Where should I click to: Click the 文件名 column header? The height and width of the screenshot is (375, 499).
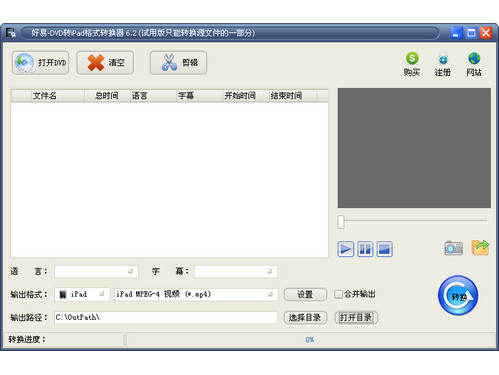[58, 96]
